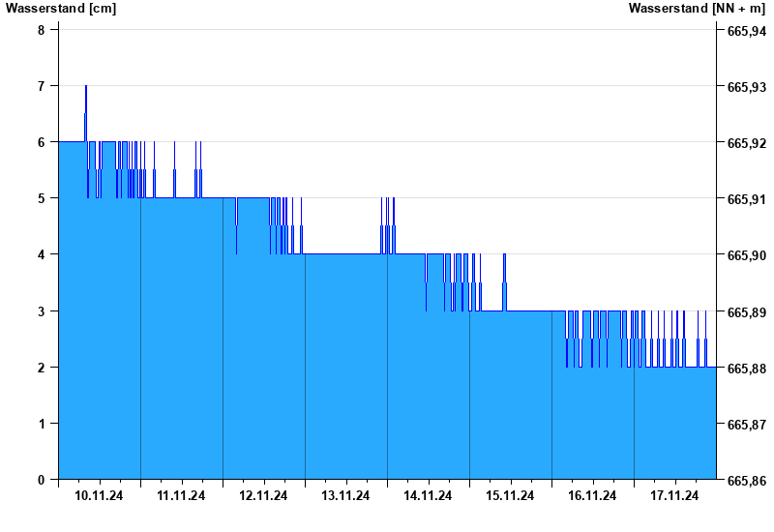
Task: Select the 11.11.24 date on the x-axis
Action: (x=181, y=496)
